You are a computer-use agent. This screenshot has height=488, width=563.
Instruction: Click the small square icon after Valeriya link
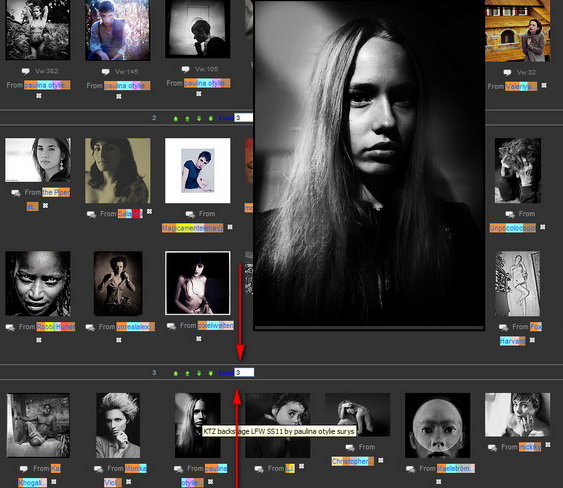point(544,85)
